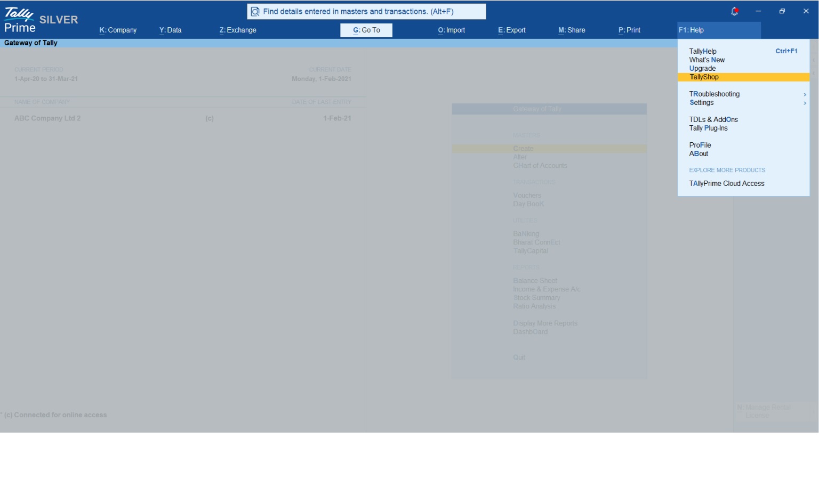Click the current date Monday, 1-Feb-2021
Screen dimensions: 819x504
322,79
